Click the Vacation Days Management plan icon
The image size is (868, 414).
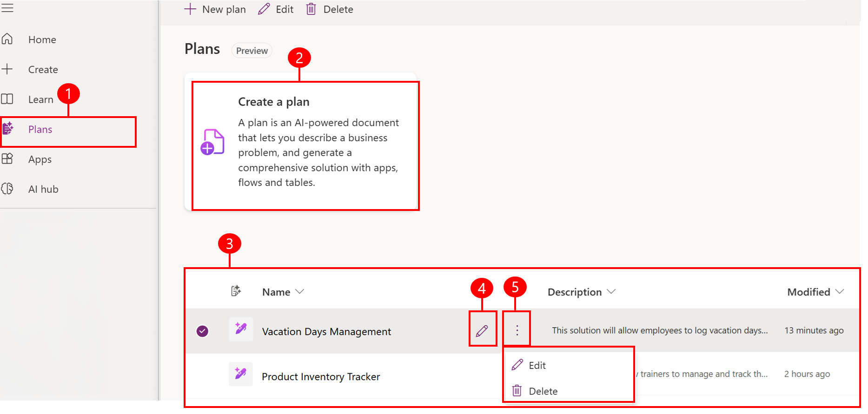click(x=241, y=329)
